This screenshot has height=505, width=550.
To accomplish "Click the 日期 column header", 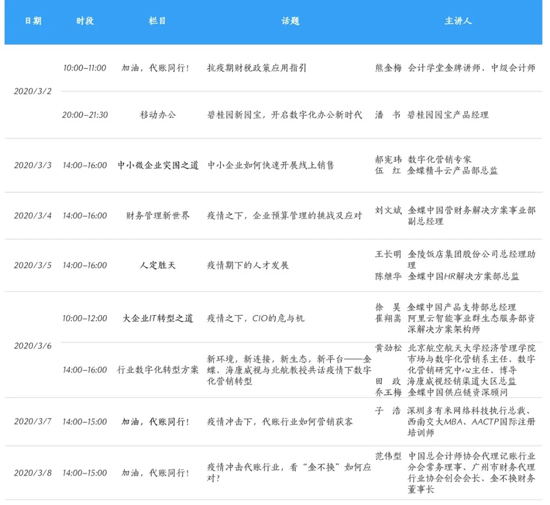I will 33,21.
